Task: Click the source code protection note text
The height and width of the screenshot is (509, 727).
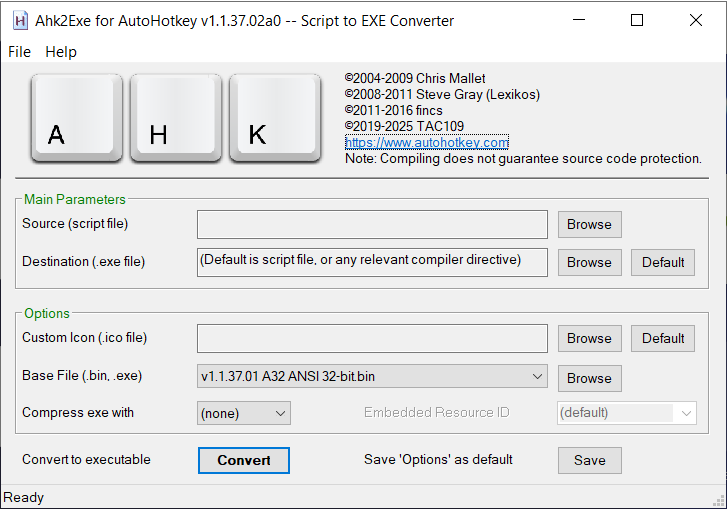Action: [x=523, y=159]
